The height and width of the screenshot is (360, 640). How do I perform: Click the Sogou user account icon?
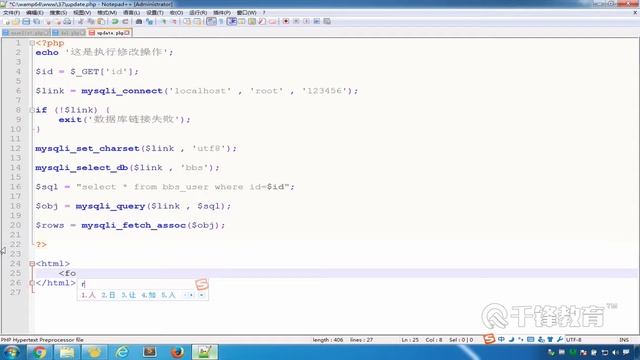click(x=541, y=339)
